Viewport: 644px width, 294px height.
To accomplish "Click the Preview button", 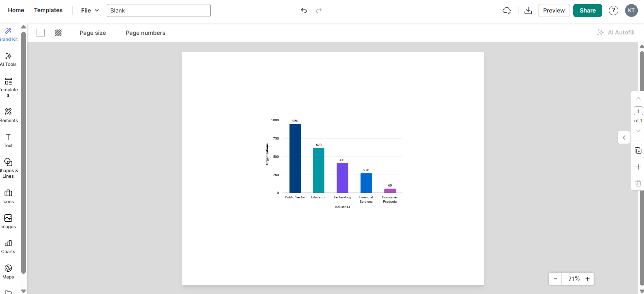I will click(x=554, y=10).
